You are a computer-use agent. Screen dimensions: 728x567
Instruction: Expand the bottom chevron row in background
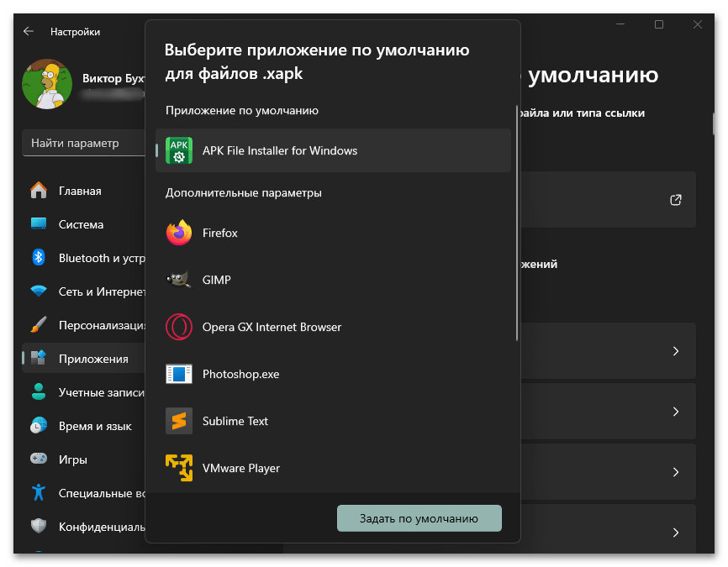(676, 532)
